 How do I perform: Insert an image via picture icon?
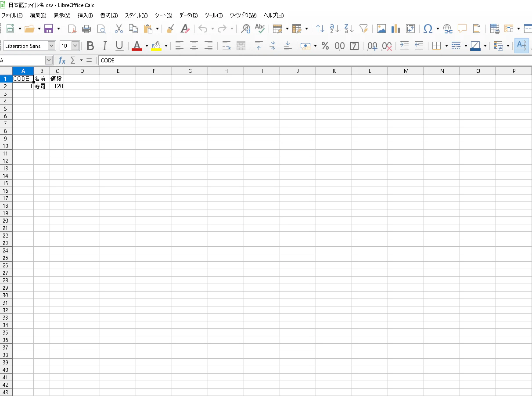[381, 29]
